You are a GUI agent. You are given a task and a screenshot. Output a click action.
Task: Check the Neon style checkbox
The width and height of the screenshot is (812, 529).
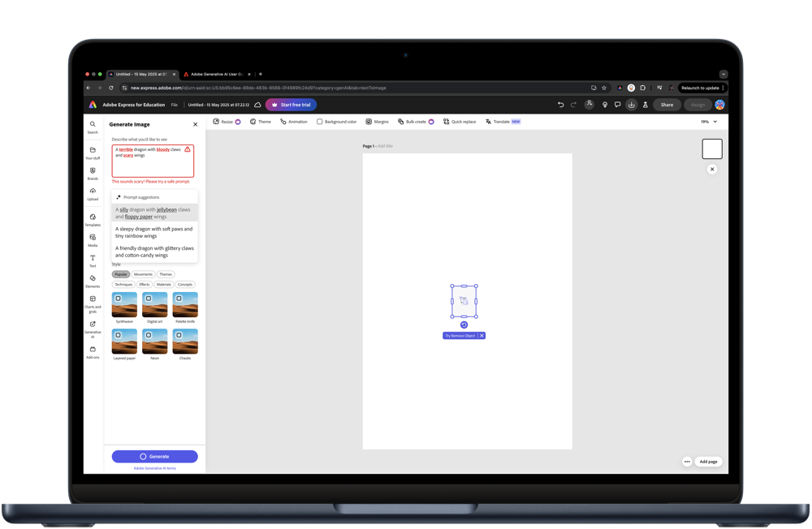pyautogui.click(x=149, y=335)
